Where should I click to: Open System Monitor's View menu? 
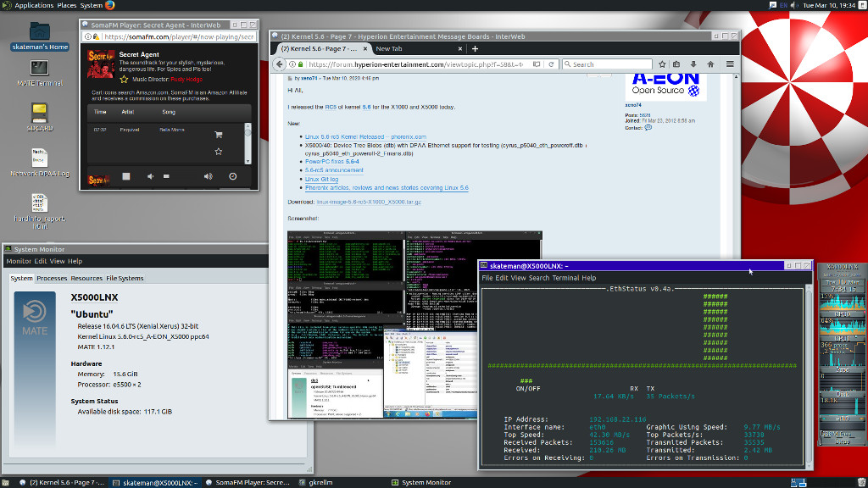coord(57,261)
